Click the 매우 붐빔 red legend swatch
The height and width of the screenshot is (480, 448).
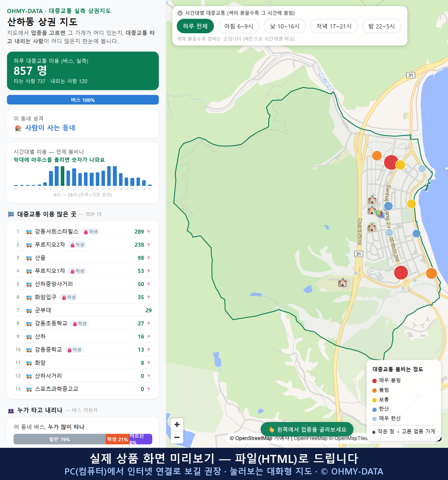[x=374, y=380]
